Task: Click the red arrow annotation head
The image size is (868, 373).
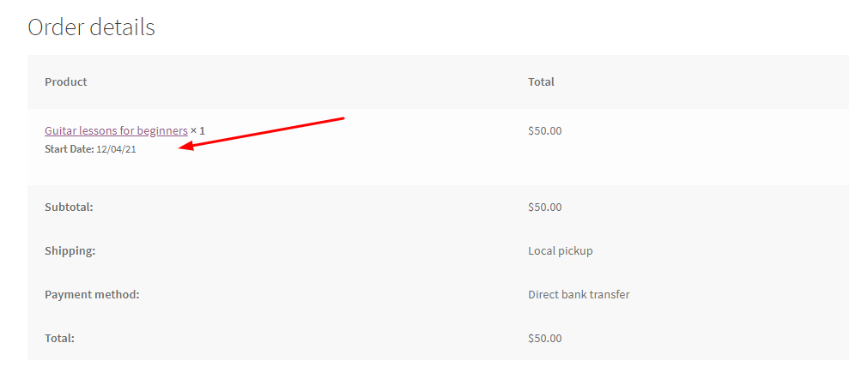Action: 186,147
